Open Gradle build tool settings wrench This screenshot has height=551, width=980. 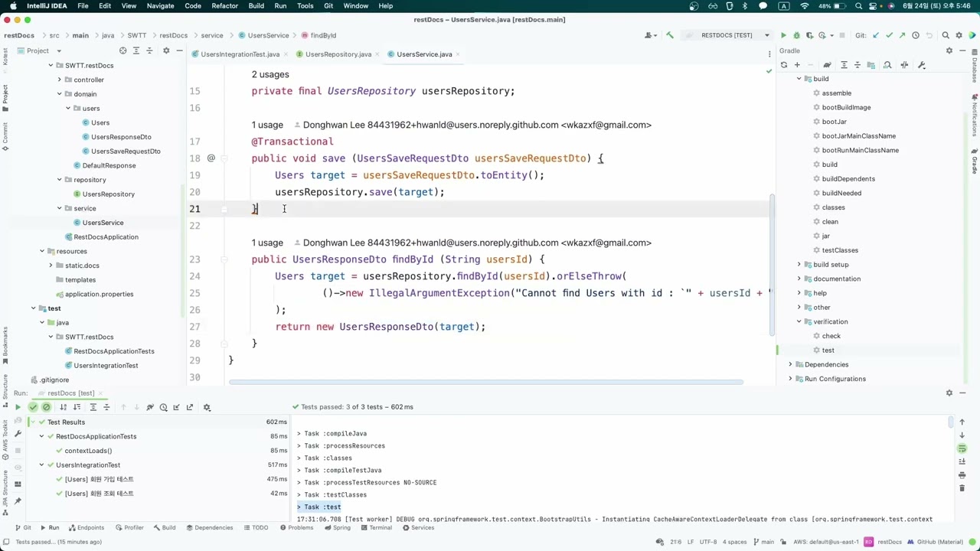coord(922,65)
